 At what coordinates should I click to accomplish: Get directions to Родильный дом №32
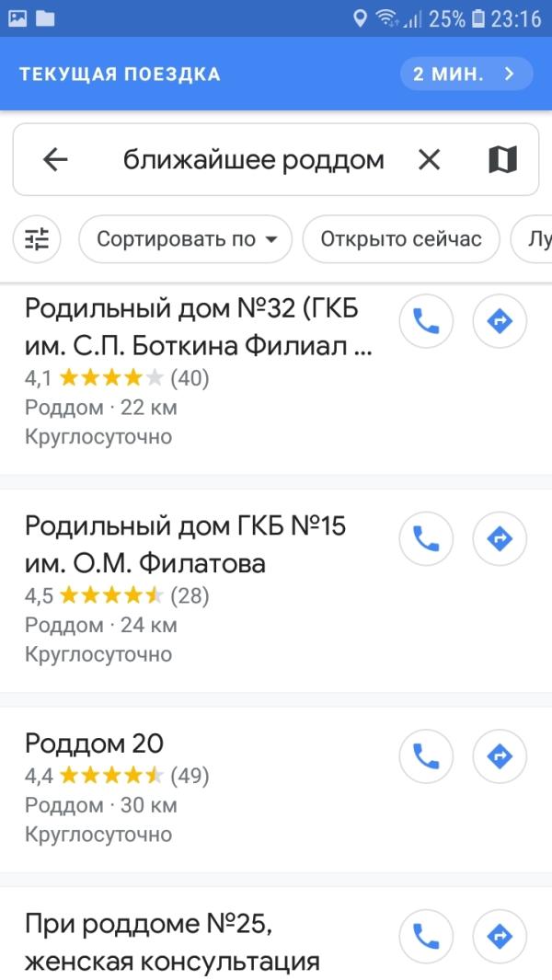(498, 321)
